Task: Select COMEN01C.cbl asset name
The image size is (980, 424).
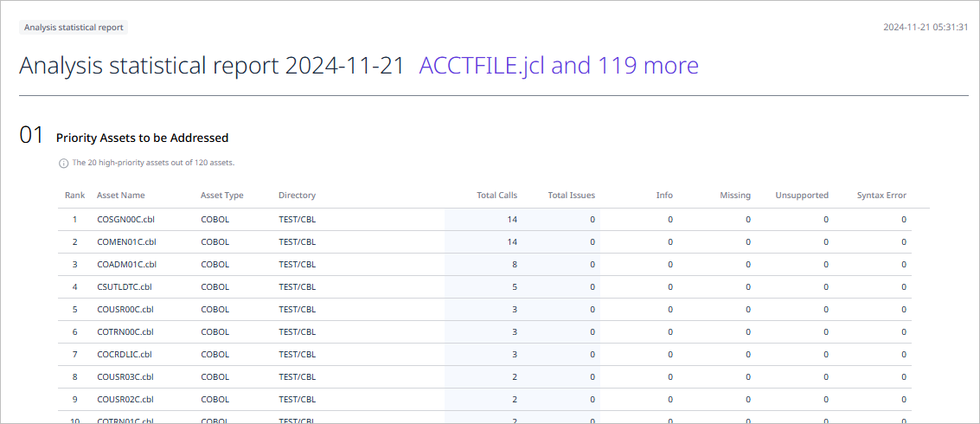Action: pyautogui.click(x=126, y=242)
